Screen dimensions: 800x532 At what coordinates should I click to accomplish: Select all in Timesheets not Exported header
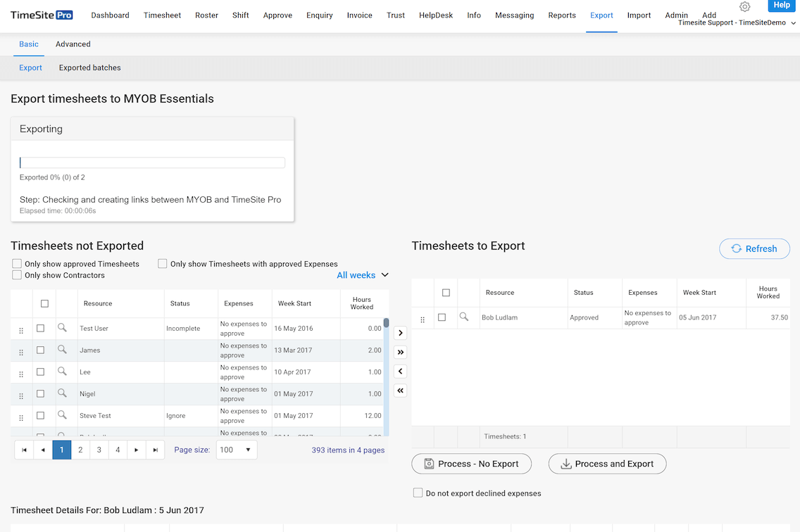pyautogui.click(x=44, y=303)
